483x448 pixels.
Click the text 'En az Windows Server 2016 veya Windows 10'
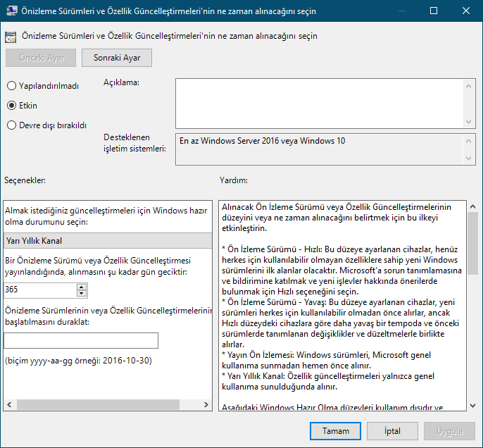(262, 141)
